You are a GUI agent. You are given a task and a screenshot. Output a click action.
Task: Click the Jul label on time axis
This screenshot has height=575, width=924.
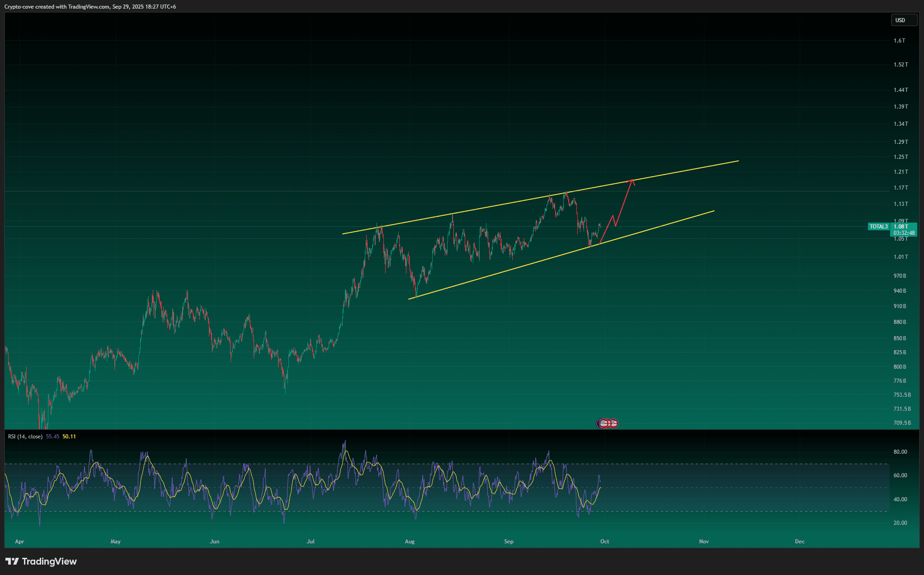(311, 542)
